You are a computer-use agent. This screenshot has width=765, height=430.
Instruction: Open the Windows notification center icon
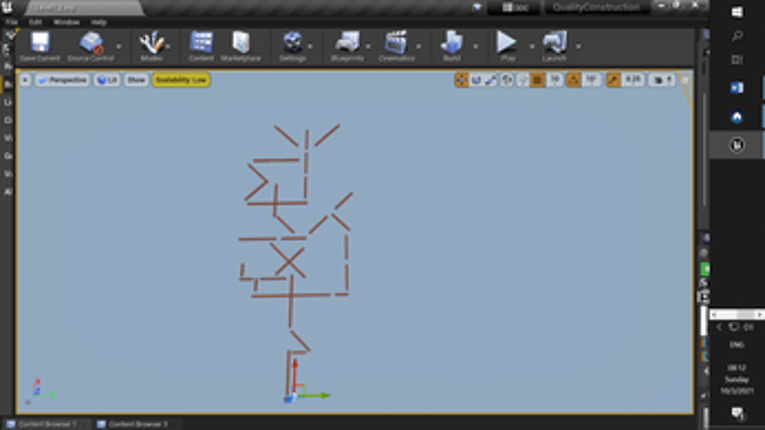(x=737, y=413)
